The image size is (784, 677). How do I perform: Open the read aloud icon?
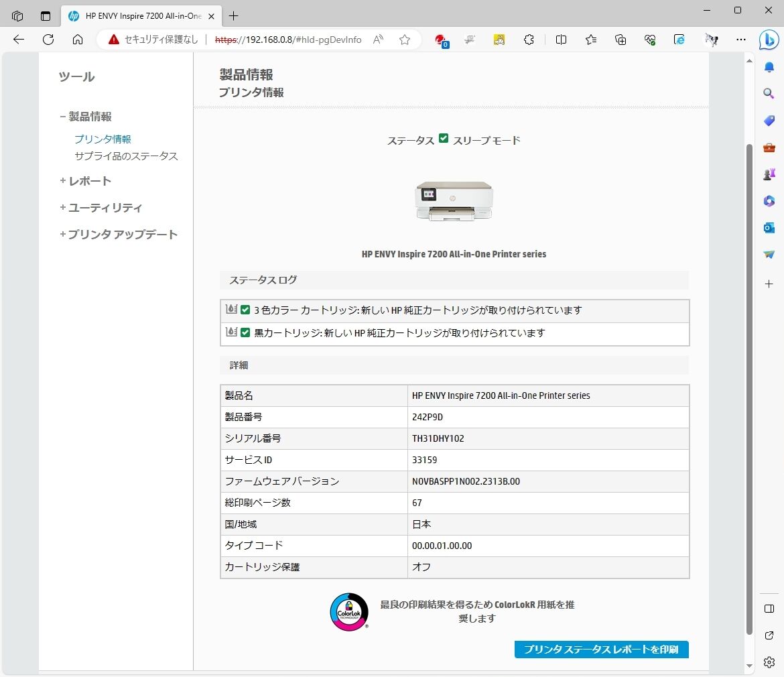[379, 40]
